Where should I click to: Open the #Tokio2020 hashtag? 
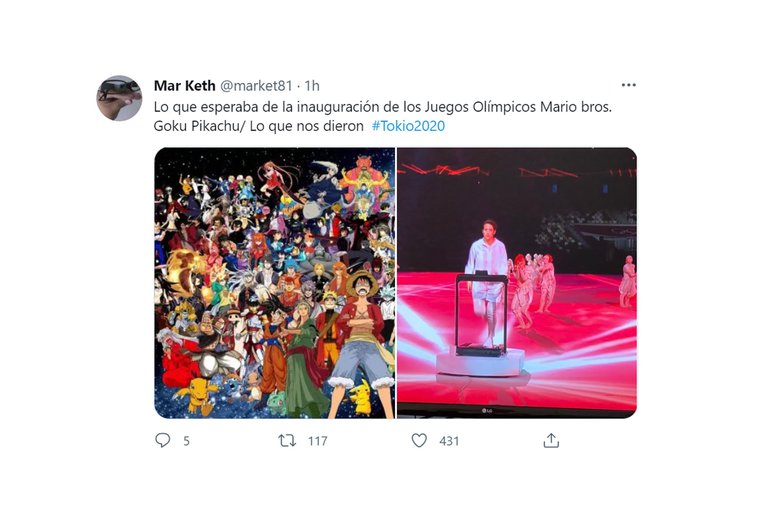click(408, 126)
